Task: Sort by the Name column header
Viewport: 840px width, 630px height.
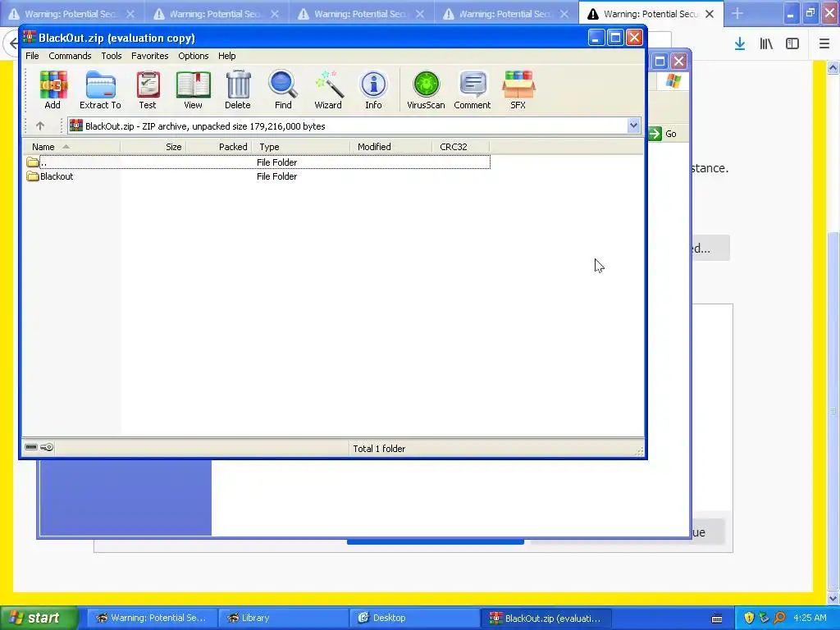Action: (x=71, y=147)
